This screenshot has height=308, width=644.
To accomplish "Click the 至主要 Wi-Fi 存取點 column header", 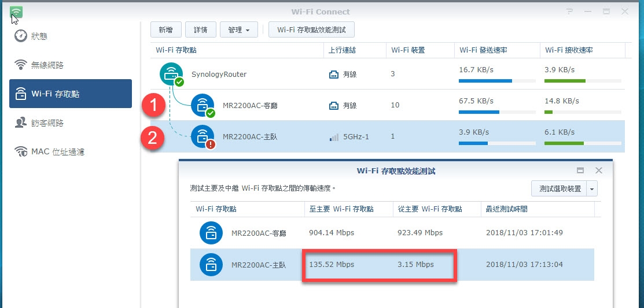I will pos(348,209).
